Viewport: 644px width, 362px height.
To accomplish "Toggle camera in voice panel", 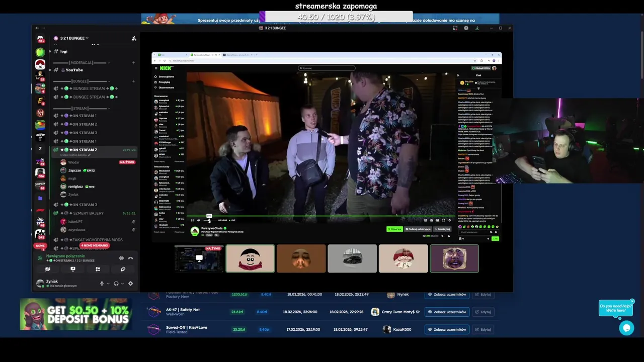I will click(48, 269).
